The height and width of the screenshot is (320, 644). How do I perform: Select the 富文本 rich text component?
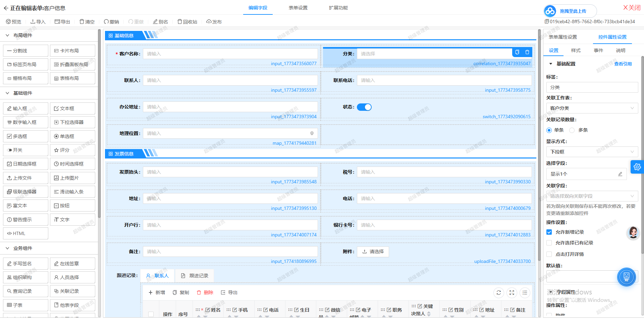pos(25,205)
